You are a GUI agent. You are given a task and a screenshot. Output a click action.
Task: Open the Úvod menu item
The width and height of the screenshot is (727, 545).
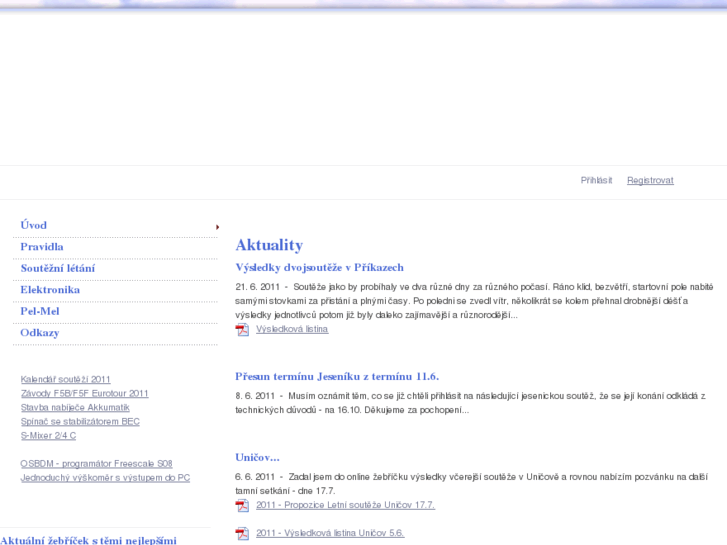(x=33, y=225)
